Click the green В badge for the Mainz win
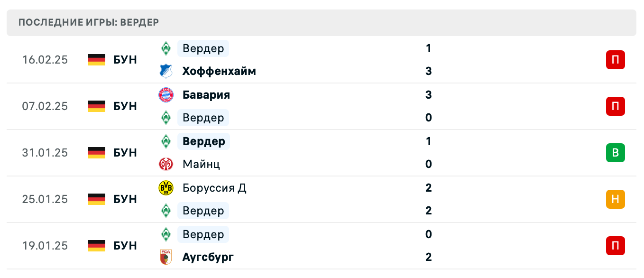 (615, 153)
